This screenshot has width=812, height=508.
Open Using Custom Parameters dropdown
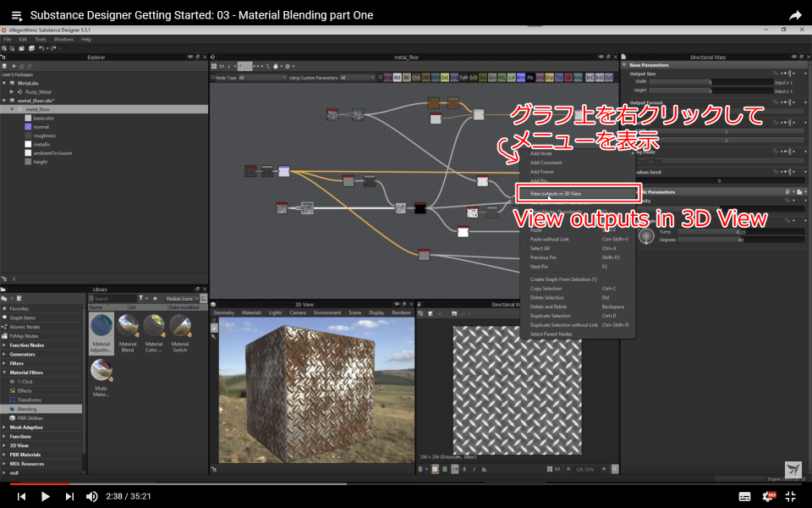(357, 78)
